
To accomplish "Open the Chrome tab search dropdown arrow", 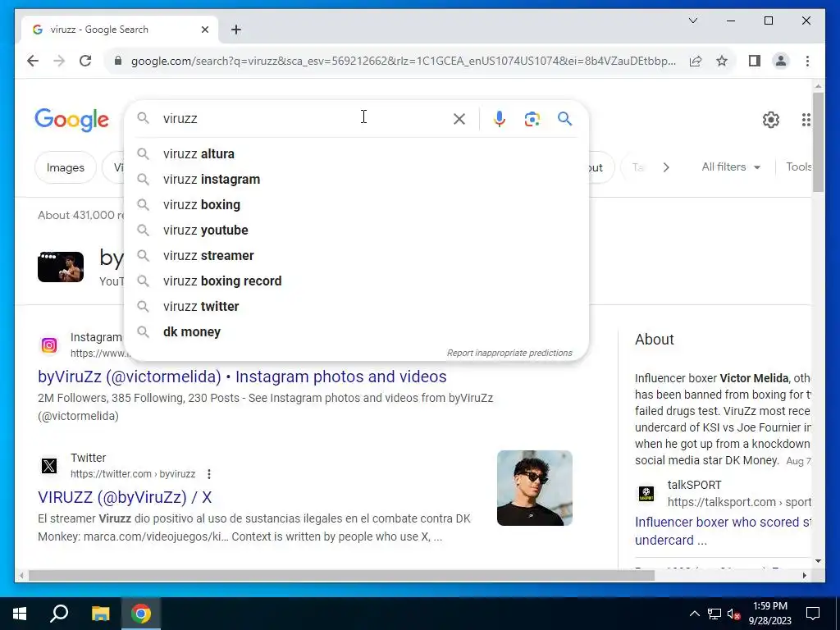I will (x=692, y=21).
